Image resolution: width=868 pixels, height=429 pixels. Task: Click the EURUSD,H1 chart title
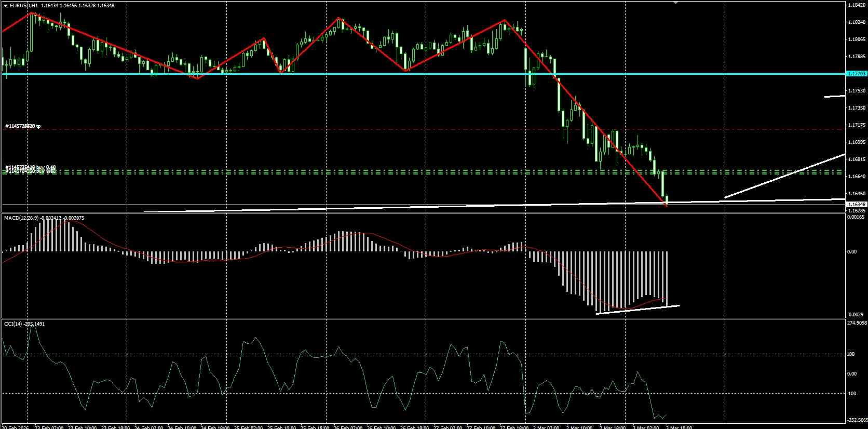click(23, 6)
